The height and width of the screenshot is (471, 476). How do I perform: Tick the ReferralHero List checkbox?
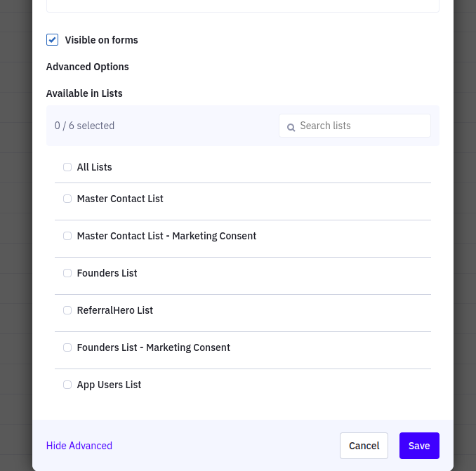[67, 310]
